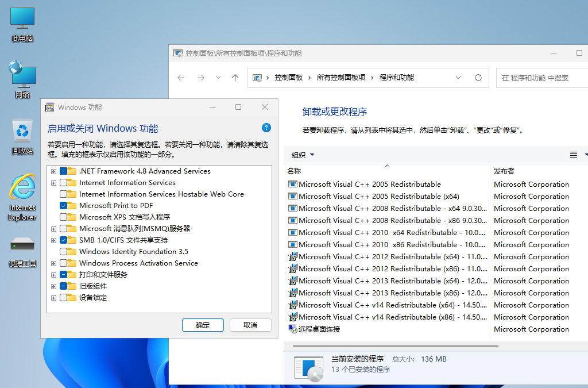588x388 pixels.
Task: Click the Visual C++ 2010 x86 item icon
Action: click(x=292, y=245)
